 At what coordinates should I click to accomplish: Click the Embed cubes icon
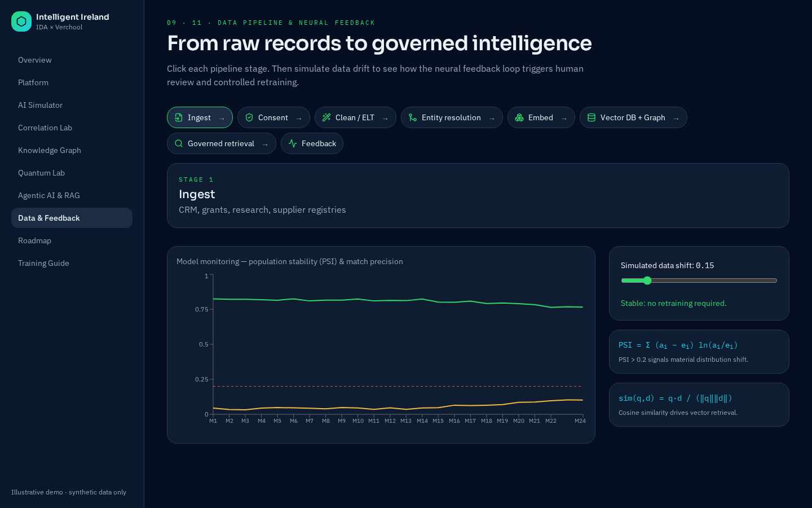pos(519,117)
